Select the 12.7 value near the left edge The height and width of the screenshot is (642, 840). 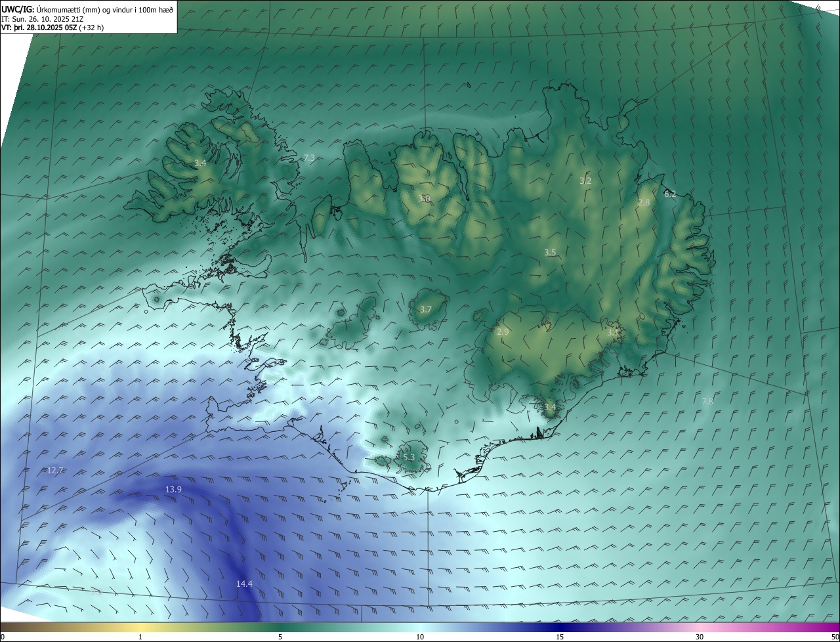coord(55,470)
